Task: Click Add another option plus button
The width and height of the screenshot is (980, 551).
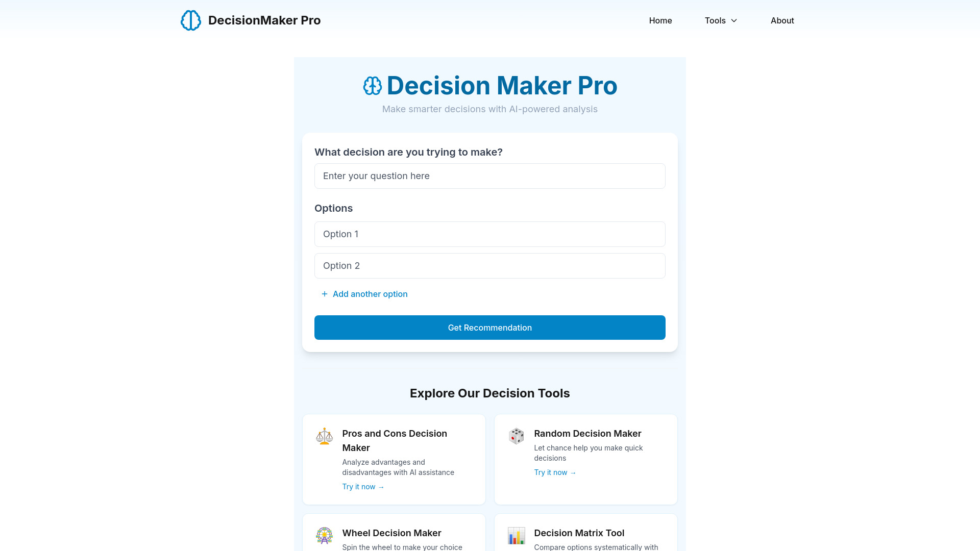Action: point(325,294)
